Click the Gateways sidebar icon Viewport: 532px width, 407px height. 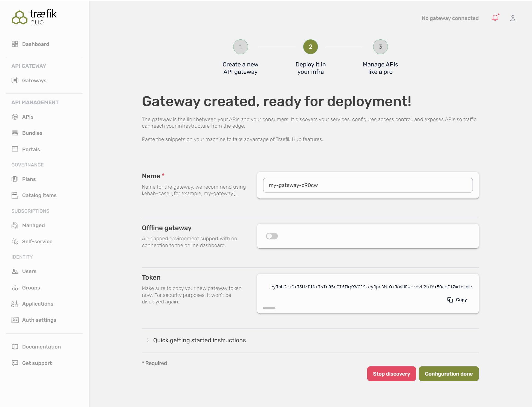pos(15,80)
